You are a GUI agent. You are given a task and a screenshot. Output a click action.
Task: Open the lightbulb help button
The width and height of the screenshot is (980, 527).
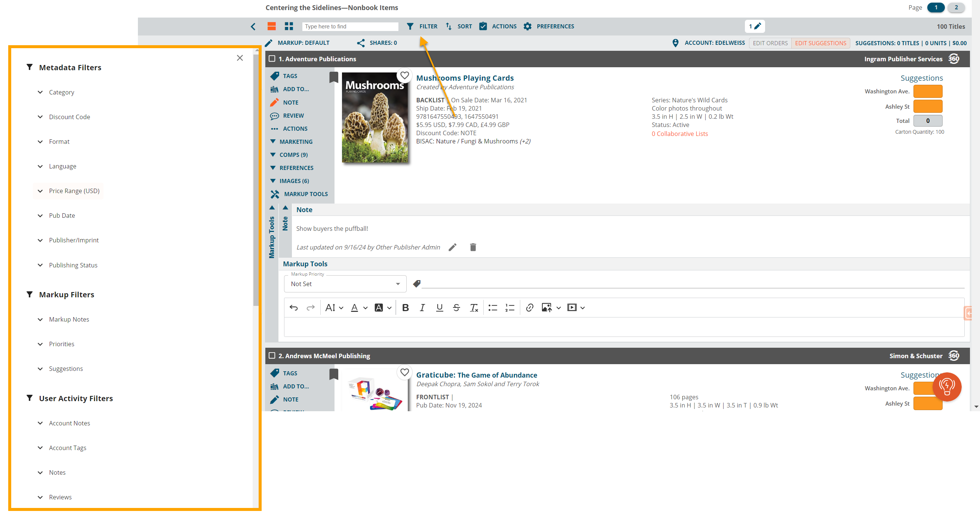click(947, 387)
